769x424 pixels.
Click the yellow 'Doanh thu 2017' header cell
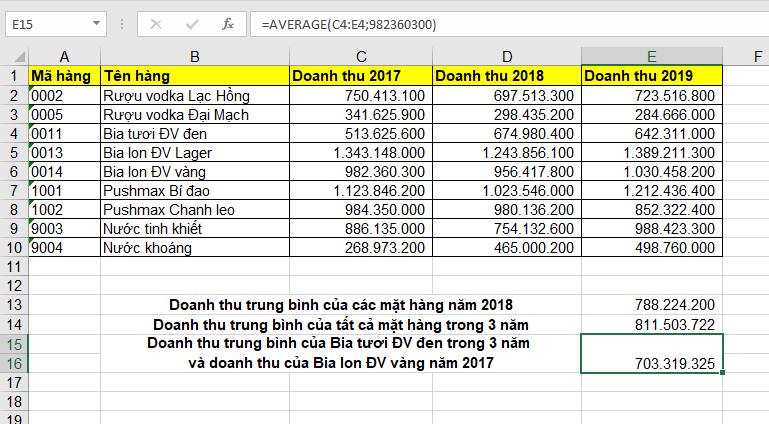pos(360,75)
